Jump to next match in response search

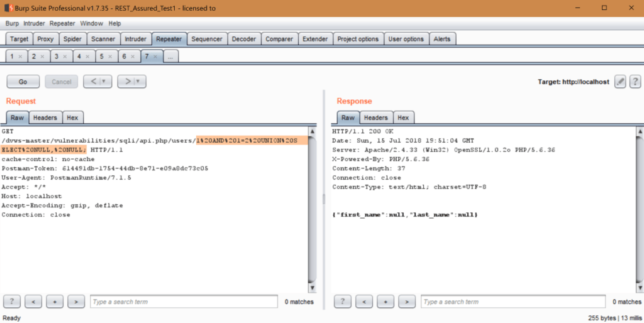click(x=407, y=302)
